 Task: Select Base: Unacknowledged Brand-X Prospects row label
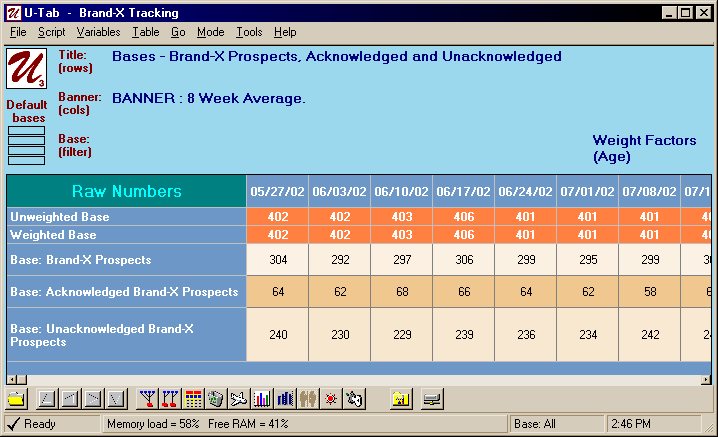126,335
